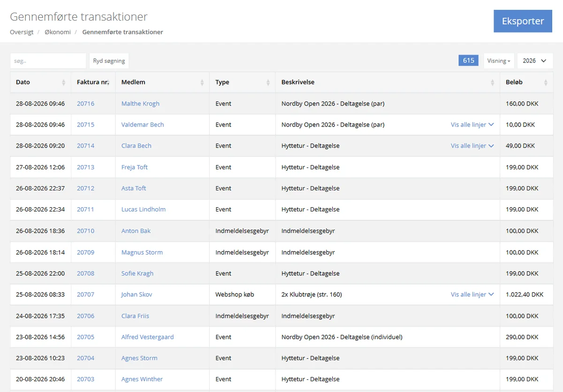Expand all lines for Clara Bech row
Image resolution: width=563 pixels, height=392 pixels.
(x=472, y=146)
